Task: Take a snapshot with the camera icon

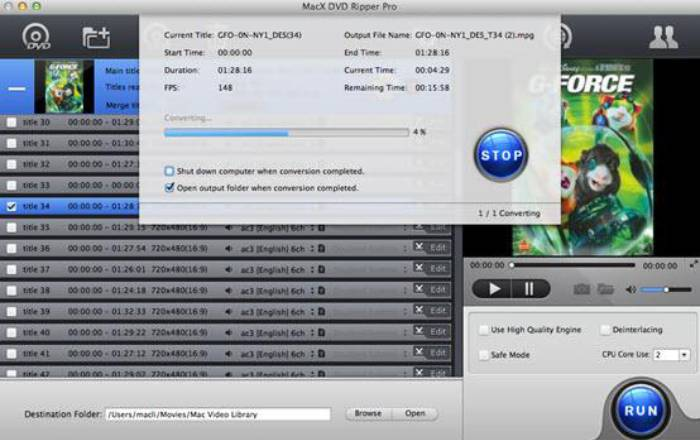Action: 581,289
